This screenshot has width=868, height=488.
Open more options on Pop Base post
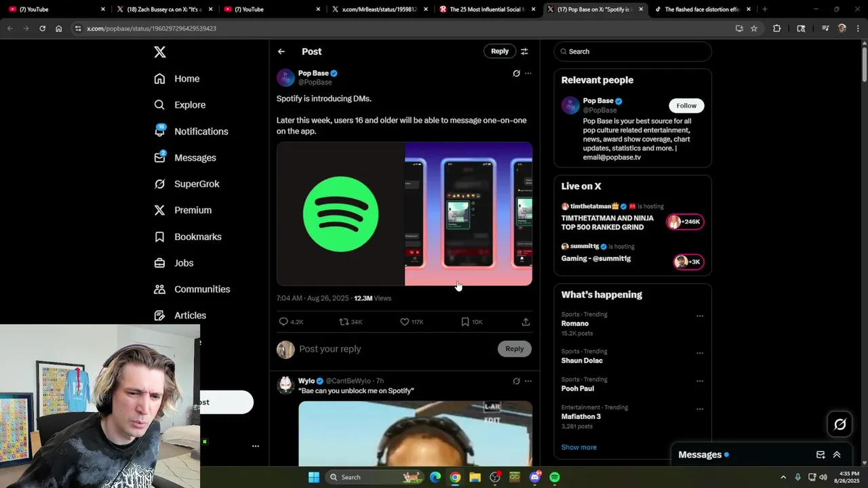[x=528, y=73]
